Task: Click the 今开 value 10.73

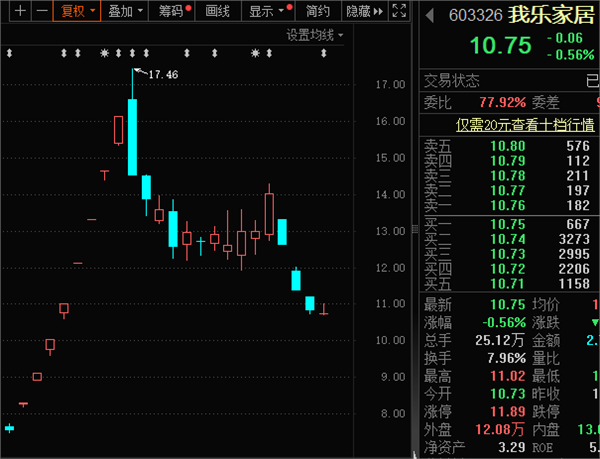Action: click(x=508, y=394)
